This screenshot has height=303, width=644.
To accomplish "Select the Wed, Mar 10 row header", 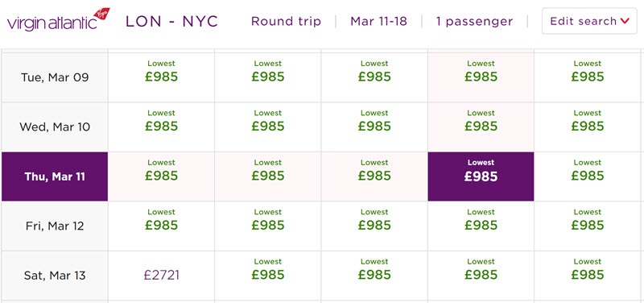I will coord(55,127).
